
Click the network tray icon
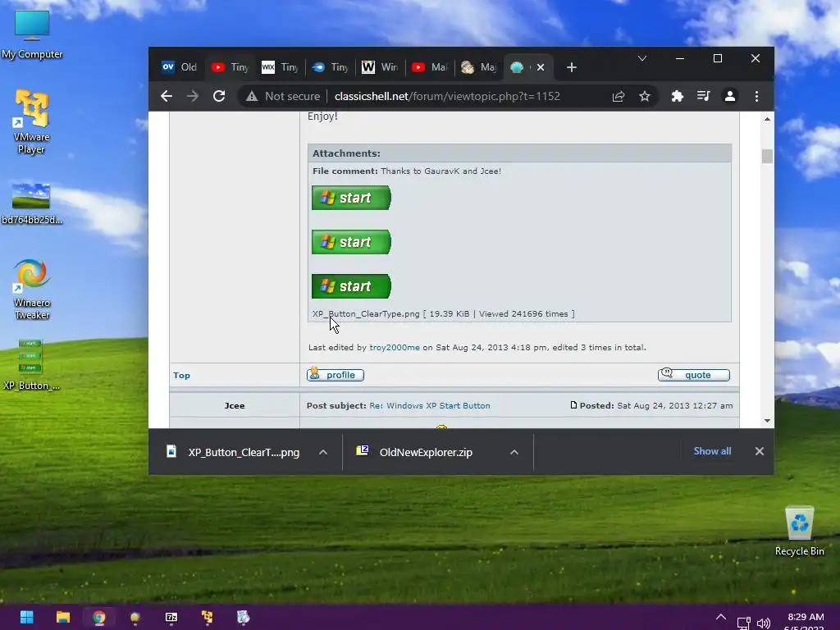point(743,623)
